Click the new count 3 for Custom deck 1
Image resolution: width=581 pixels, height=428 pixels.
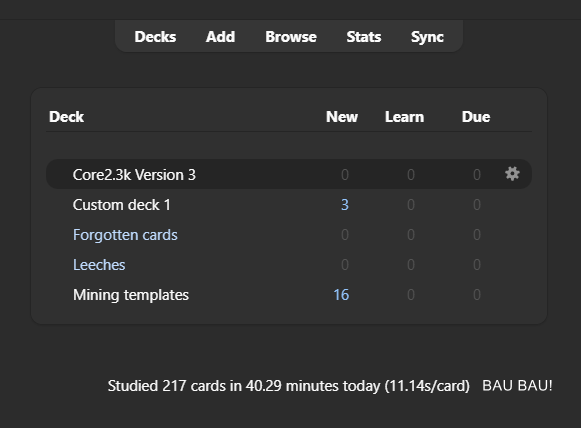(345, 205)
